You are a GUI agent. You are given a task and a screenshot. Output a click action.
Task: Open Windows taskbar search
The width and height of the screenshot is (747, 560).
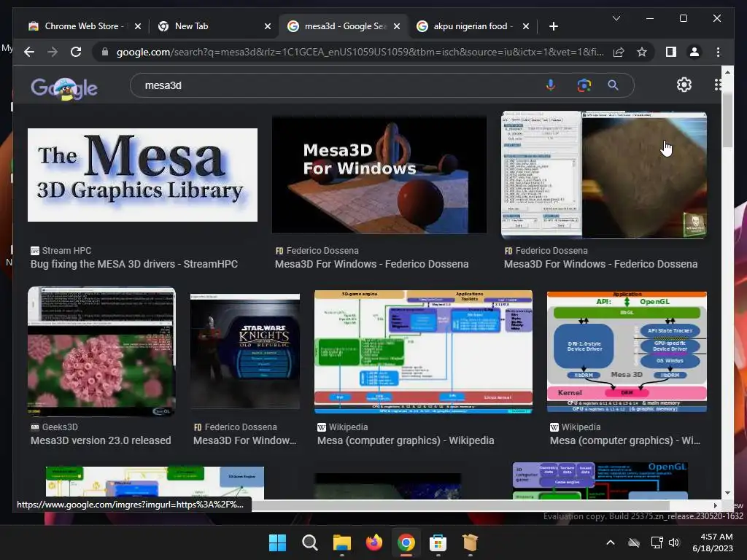click(x=309, y=542)
